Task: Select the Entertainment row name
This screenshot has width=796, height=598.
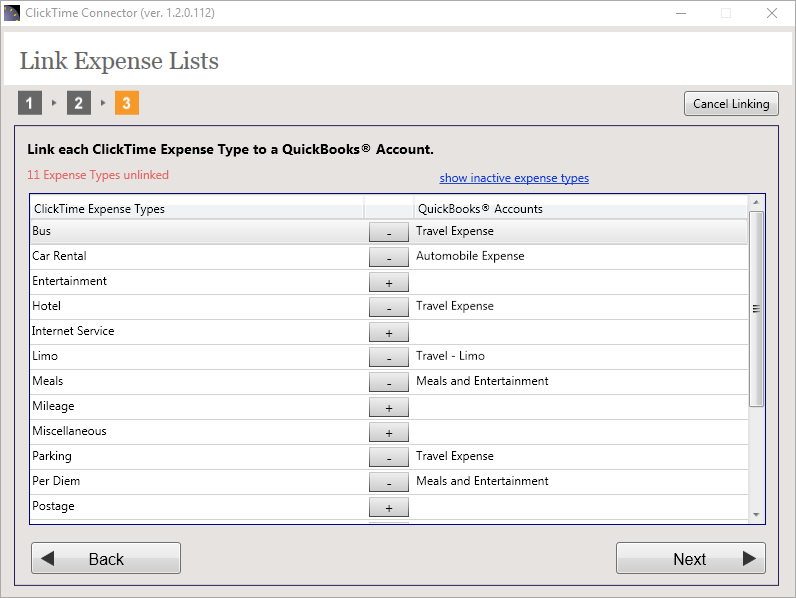Action: point(70,281)
